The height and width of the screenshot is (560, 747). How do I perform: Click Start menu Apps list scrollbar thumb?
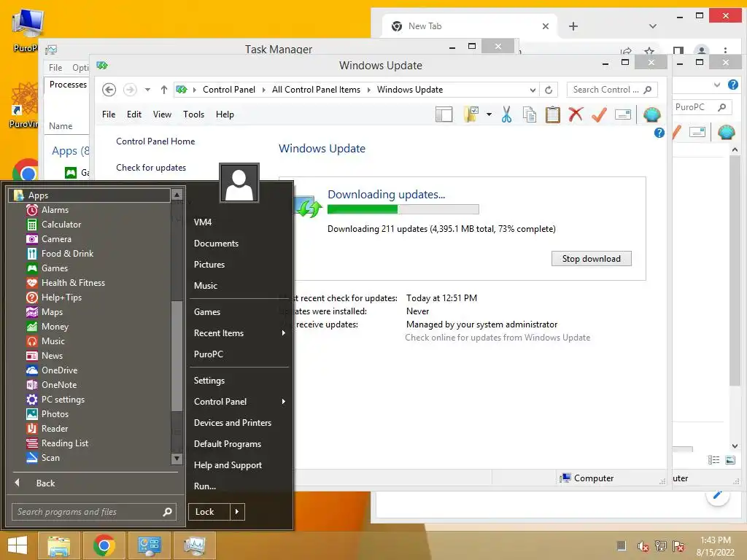click(x=177, y=355)
